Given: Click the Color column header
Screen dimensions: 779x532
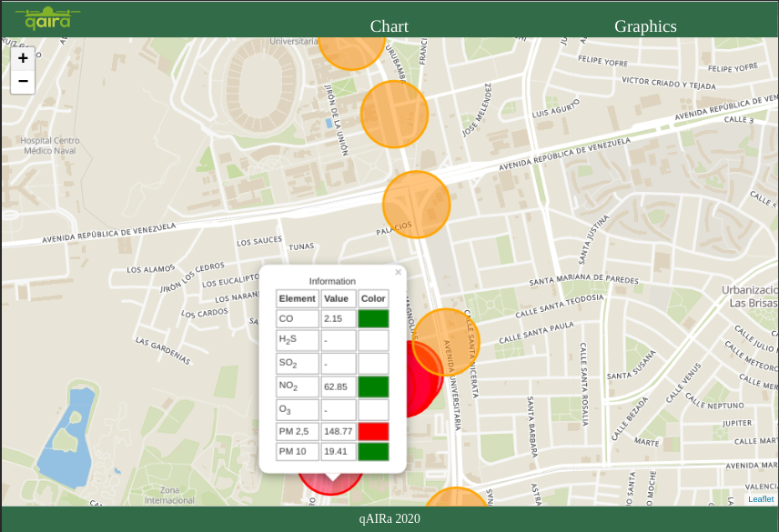Looking at the screenshot, I should [373, 299].
